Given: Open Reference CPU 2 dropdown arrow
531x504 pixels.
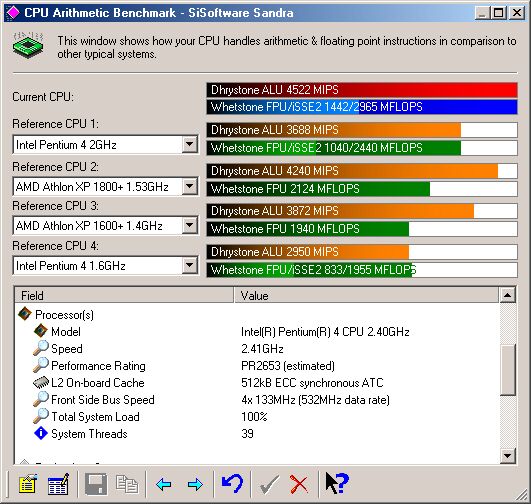Looking at the screenshot, I should click(190, 187).
